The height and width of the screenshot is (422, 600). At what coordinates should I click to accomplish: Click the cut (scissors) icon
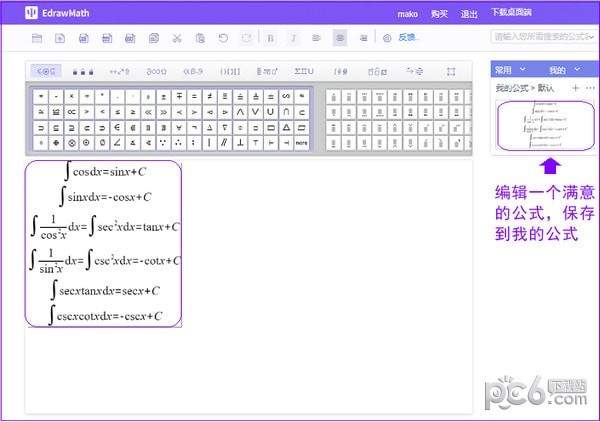click(176, 38)
